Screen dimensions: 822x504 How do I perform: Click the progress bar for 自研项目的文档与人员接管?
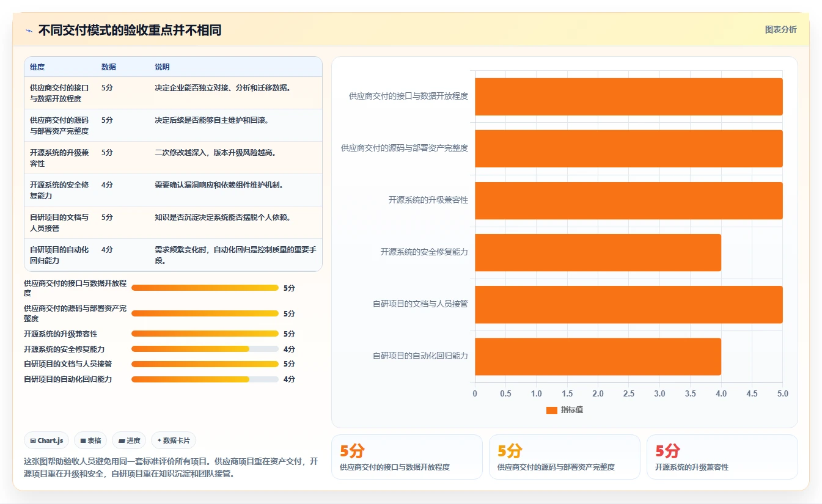205,363
